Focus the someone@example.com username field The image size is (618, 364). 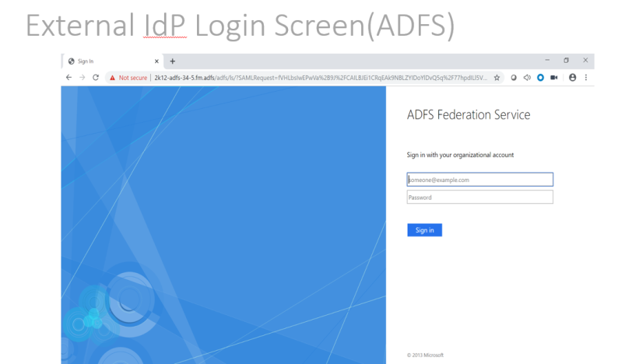point(479,179)
